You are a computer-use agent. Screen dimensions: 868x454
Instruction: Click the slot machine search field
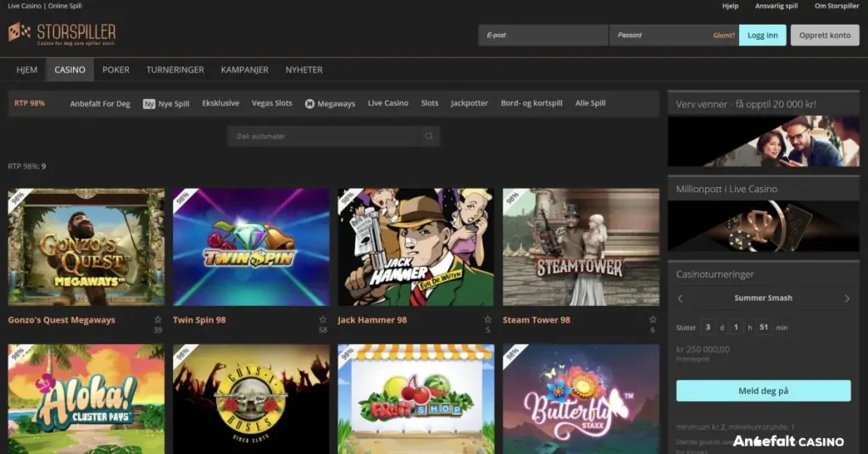coord(323,136)
